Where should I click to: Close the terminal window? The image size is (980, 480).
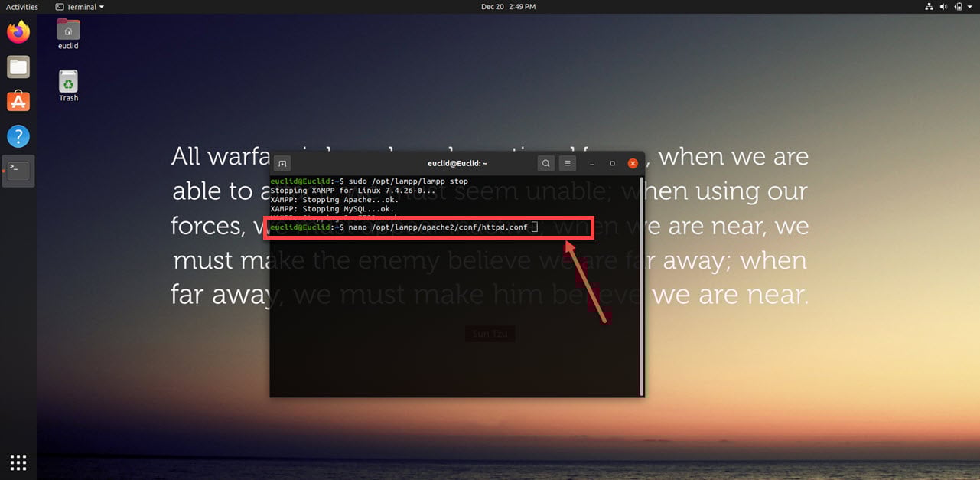(x=633, y=163)
